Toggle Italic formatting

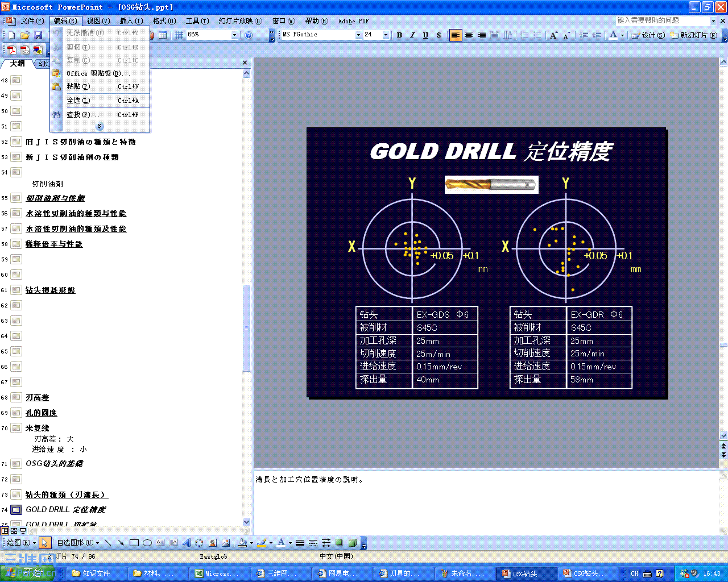(x=412, y=35)
